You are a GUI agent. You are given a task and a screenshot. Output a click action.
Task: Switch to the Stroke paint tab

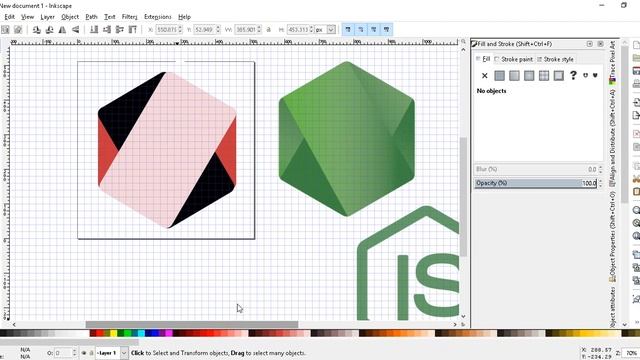pos(513,59)
